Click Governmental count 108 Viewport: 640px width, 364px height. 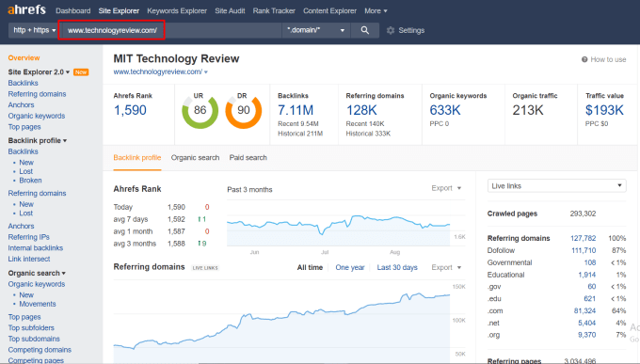click(x=590, y=262)
